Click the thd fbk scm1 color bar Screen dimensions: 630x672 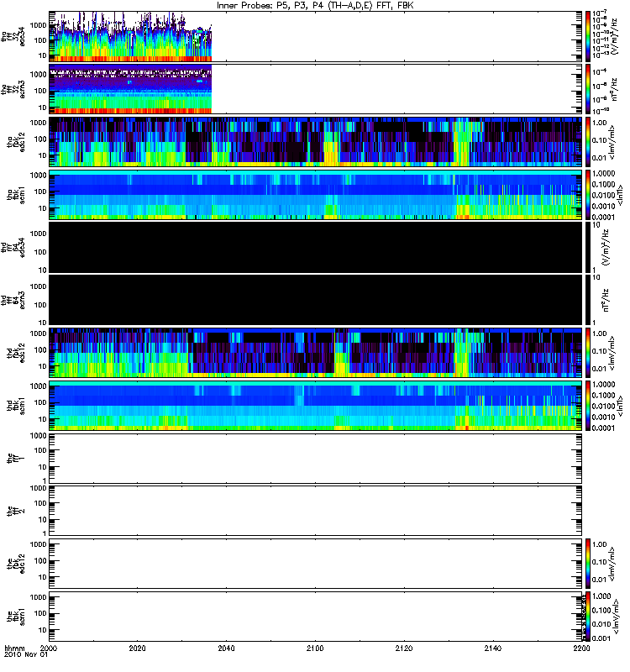[x=588, y=406]
